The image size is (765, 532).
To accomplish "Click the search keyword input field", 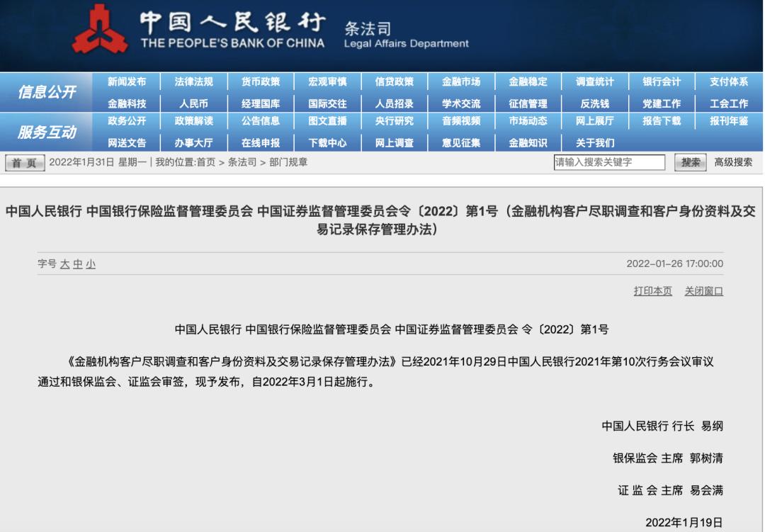I will (x=609, y=162).
